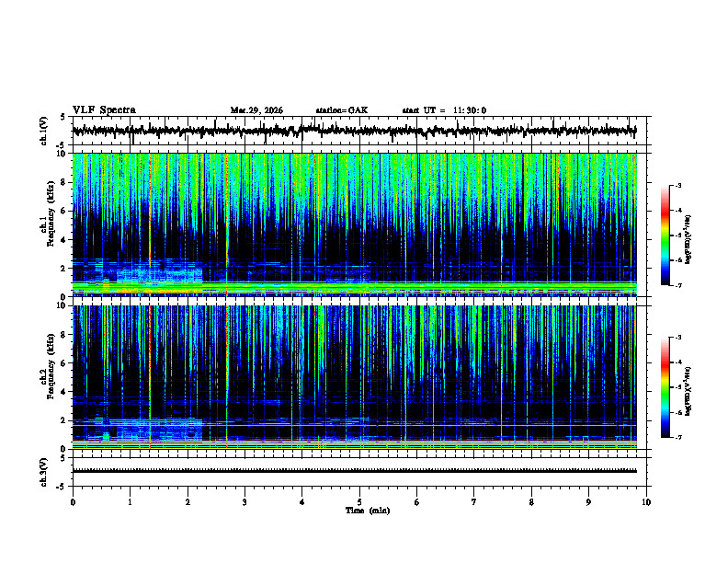728x563 pixels.
Task: Click the time axis tick label "4"
Action: click(302, 502)
